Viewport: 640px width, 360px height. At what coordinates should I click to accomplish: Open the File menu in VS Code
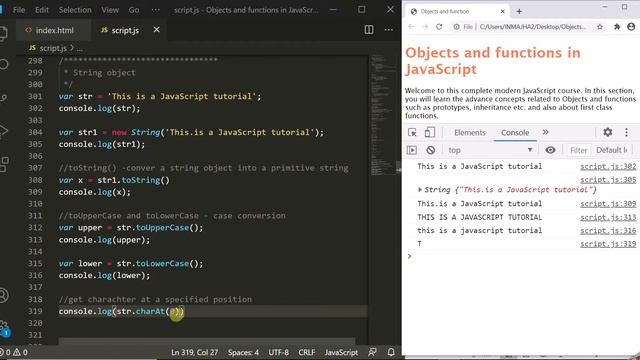(19, 10)
